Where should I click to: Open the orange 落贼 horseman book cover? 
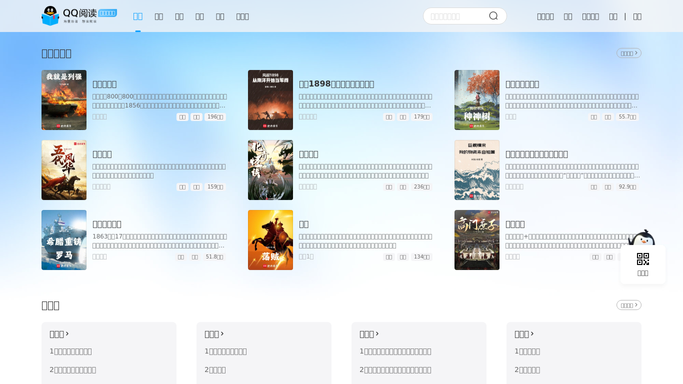[270, 240]
